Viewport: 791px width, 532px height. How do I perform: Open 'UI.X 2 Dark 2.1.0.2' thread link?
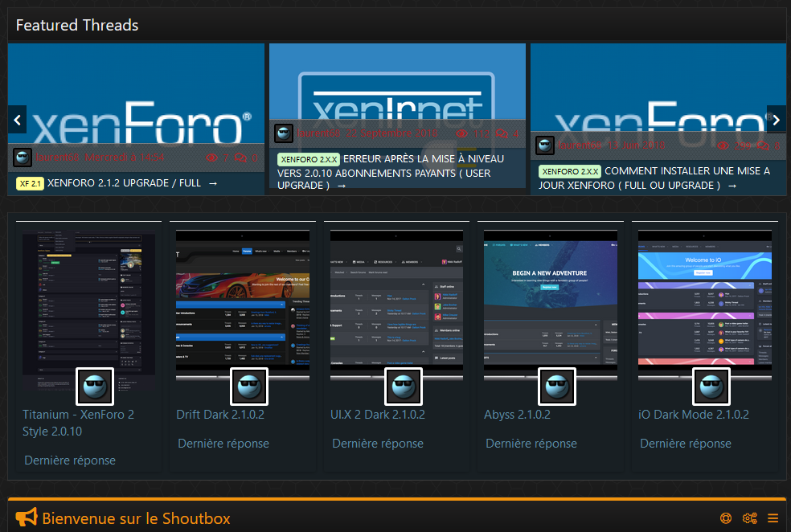tap(378, 415)
